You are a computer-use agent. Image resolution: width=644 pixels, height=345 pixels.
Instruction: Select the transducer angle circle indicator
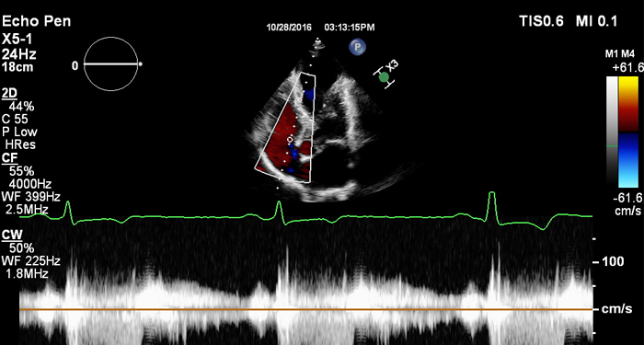(x=110, y=63)
